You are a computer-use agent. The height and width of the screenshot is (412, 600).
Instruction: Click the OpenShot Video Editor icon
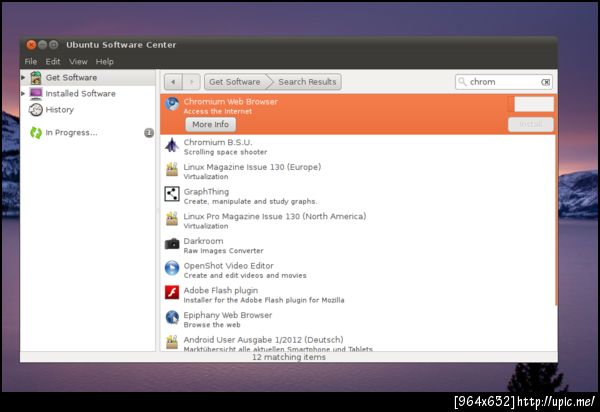(172, 268)
